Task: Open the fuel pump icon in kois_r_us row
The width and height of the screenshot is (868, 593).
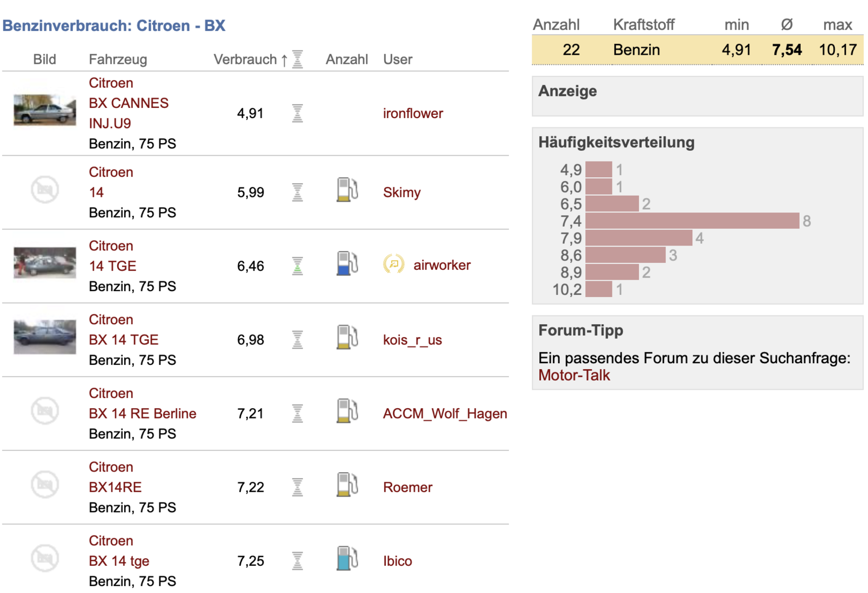Action: pyautogui.click(x=347, y=338)
